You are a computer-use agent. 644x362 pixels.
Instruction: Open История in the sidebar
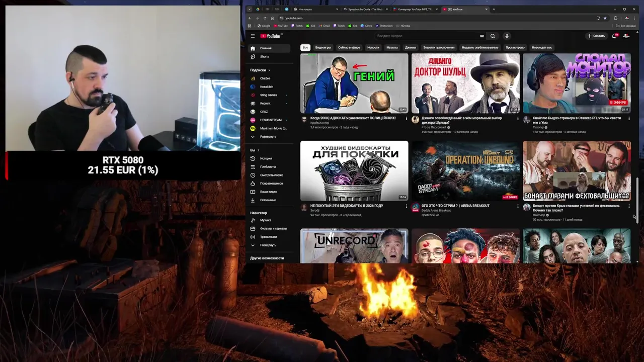point(270,158)
